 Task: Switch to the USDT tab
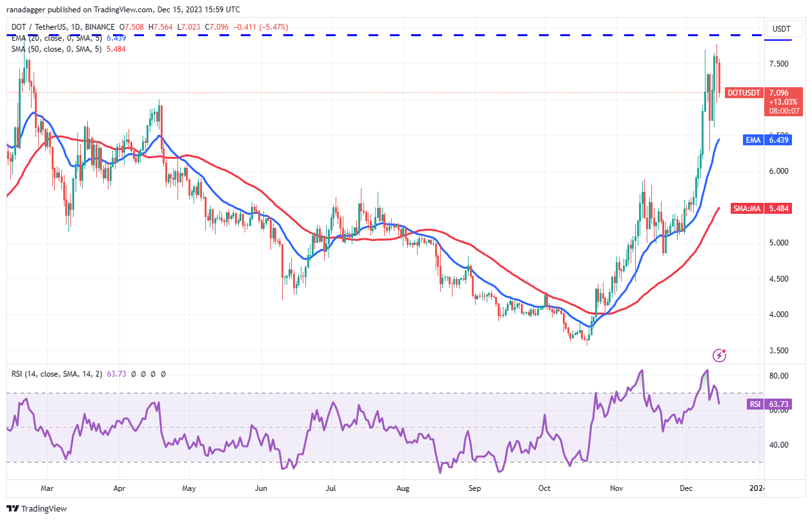(782, 28)
